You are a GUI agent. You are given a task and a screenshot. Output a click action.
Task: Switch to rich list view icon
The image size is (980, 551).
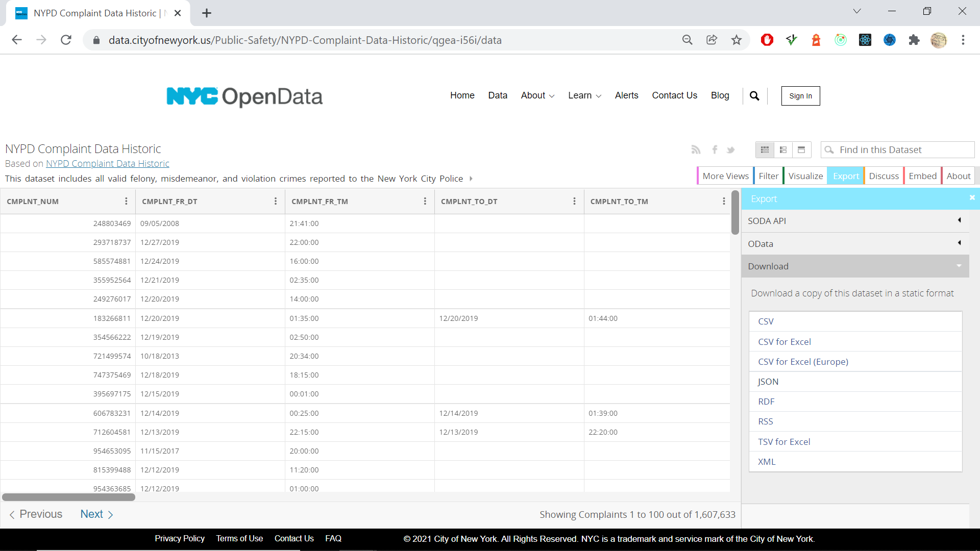pos(783,149)
